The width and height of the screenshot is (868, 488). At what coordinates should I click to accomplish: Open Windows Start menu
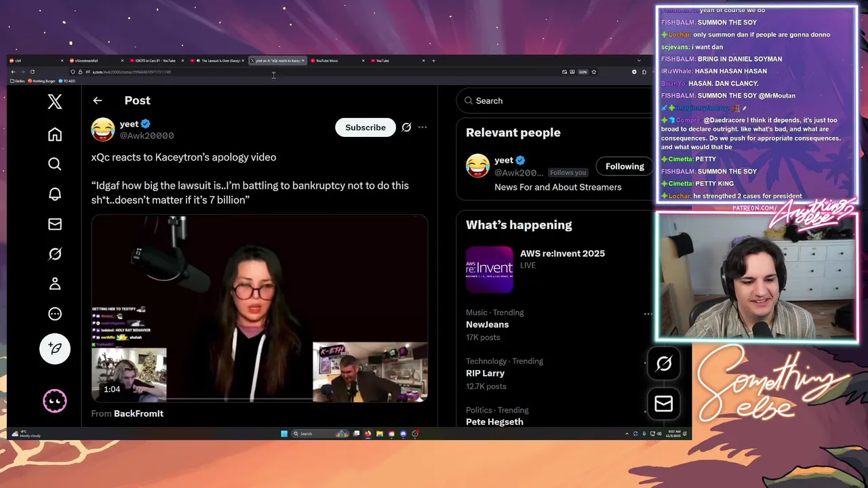(284, 434)
